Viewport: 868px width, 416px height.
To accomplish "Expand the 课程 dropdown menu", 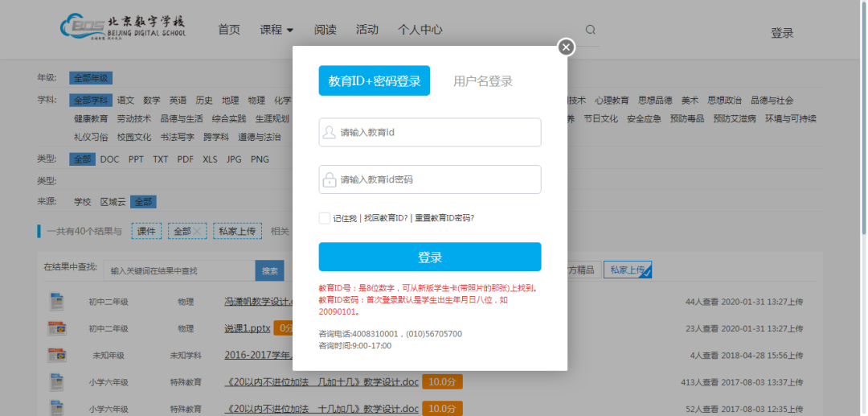I will click(x=276, y=30).
